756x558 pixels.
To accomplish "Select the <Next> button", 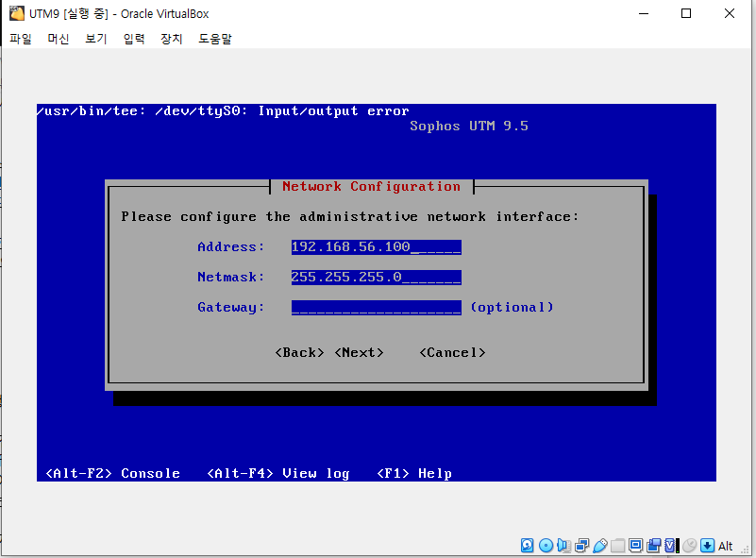I will [x=360, y=352].
